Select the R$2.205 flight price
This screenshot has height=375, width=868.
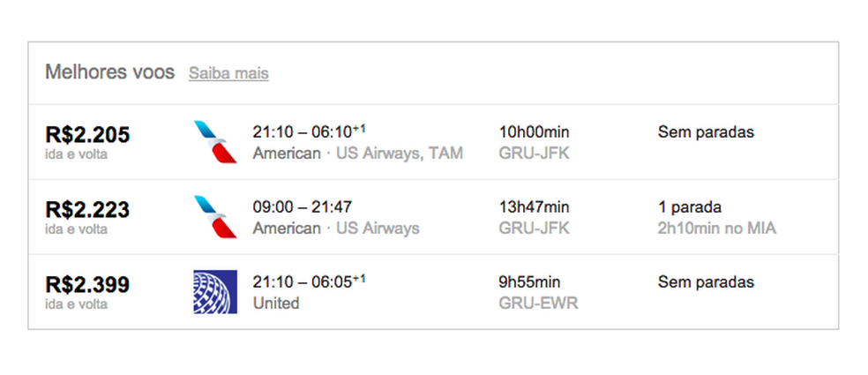[87, 135]
